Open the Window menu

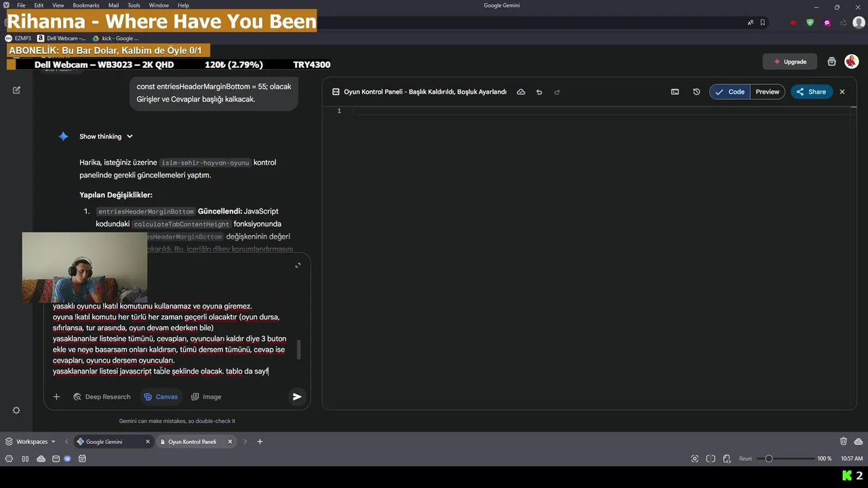coord(159,5)
